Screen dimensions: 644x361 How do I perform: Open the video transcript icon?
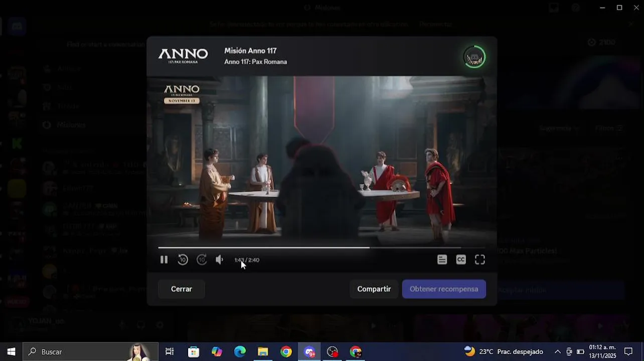click(442, 260)
